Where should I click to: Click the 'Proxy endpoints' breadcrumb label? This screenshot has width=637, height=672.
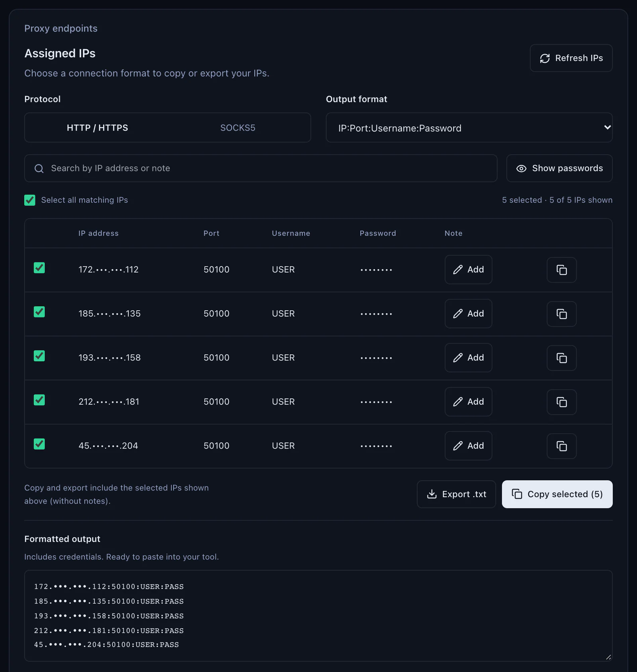click(61, 28)
